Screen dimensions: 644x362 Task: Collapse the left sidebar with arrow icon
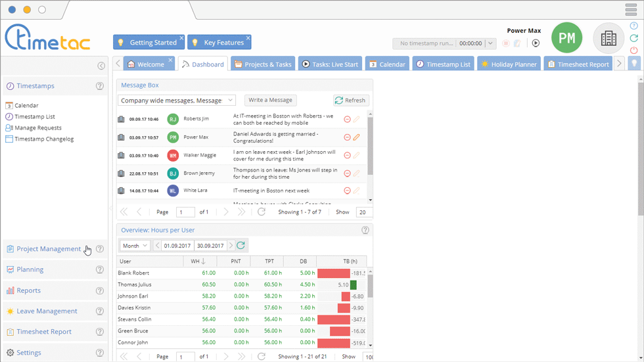coord(101,66)
